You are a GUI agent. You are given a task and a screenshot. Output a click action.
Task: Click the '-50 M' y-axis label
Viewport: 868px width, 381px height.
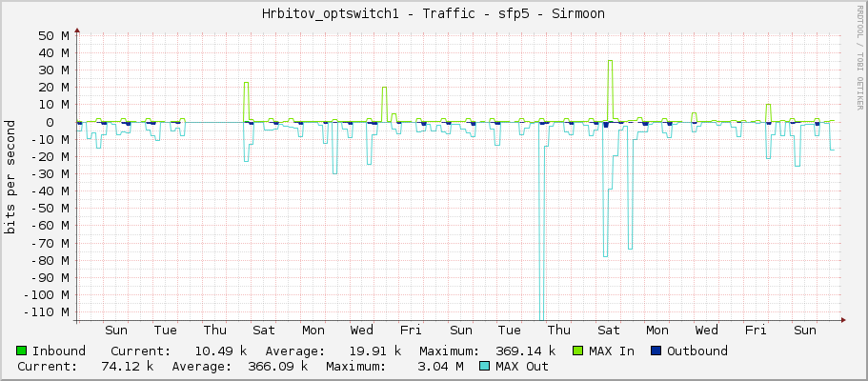tap(50, 209)
